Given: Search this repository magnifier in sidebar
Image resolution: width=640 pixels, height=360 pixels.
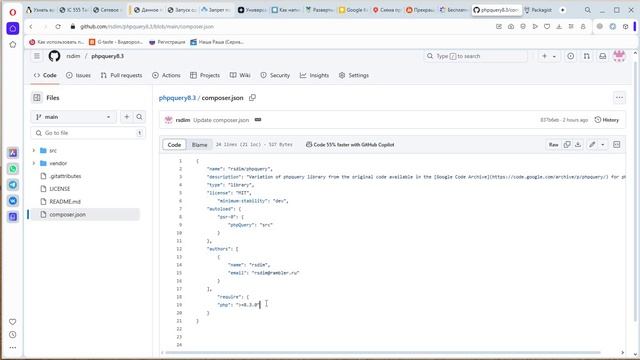Looking at the screenshot, I should pos(139,117).
